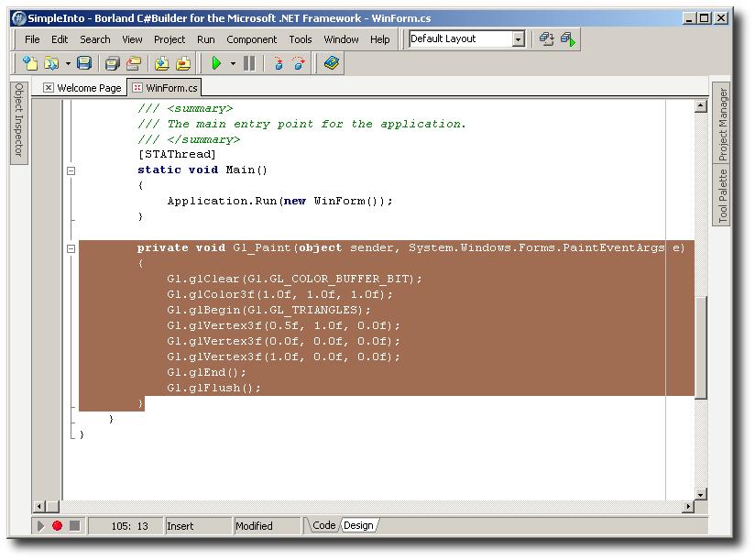This screenshot has height=560, width=755.
Task: Click the Step Over debug icon
Action: [x=299, y=63]
